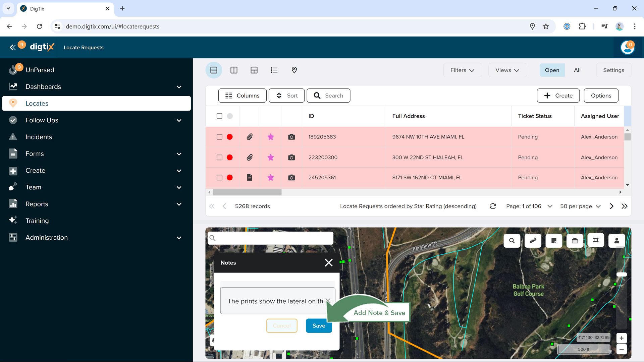Select the list view layout icon
The image size is (644, 362).
click(274, 70)
